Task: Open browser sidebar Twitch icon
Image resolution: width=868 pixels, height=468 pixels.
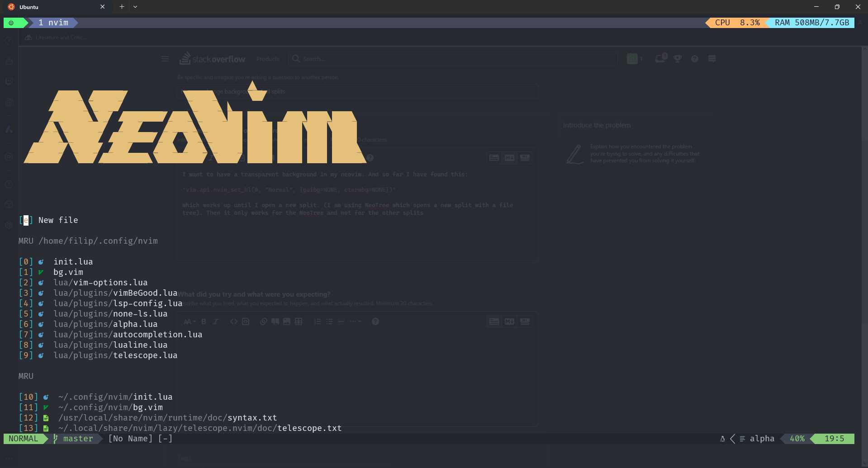Action: pos(9,81)
